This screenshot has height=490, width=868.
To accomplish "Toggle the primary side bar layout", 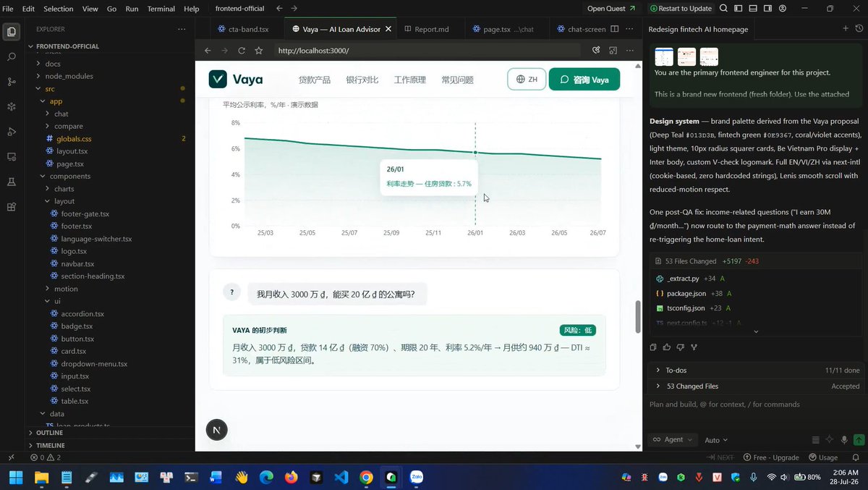I will (x=738, y=9).
